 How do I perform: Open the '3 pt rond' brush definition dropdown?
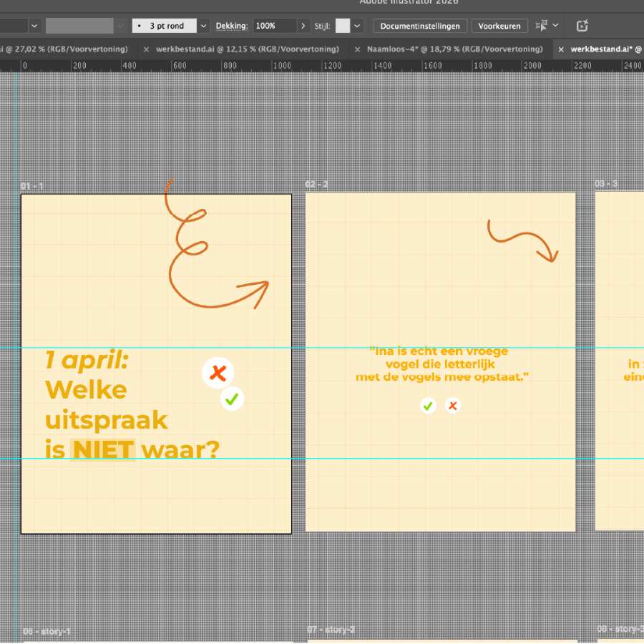click(203, 26)
